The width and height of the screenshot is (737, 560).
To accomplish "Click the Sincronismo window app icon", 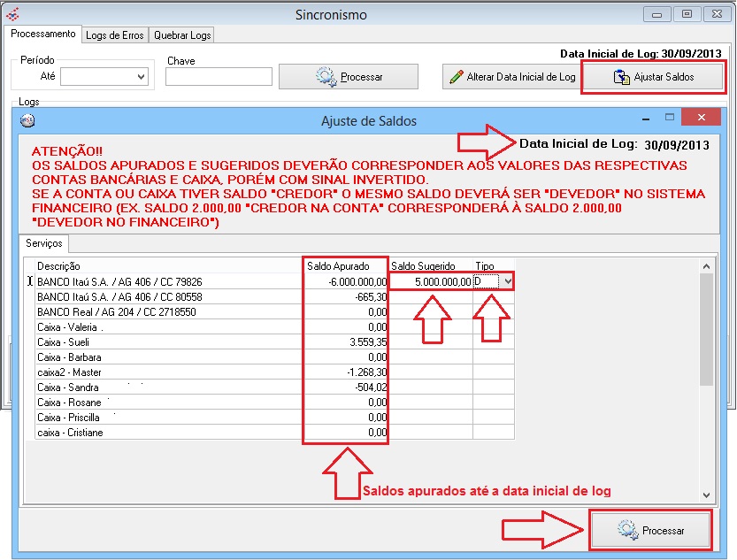I will (12, 14).
